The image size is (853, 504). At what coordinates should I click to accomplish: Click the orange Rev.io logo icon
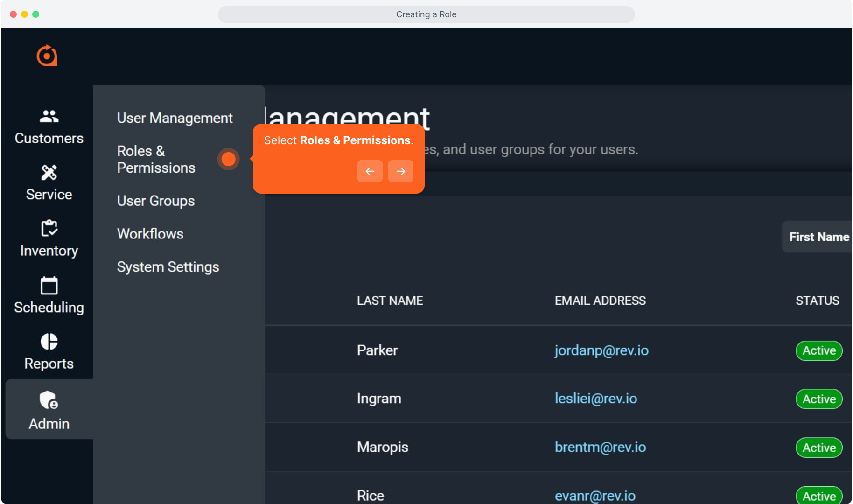[x=47, y=56]
